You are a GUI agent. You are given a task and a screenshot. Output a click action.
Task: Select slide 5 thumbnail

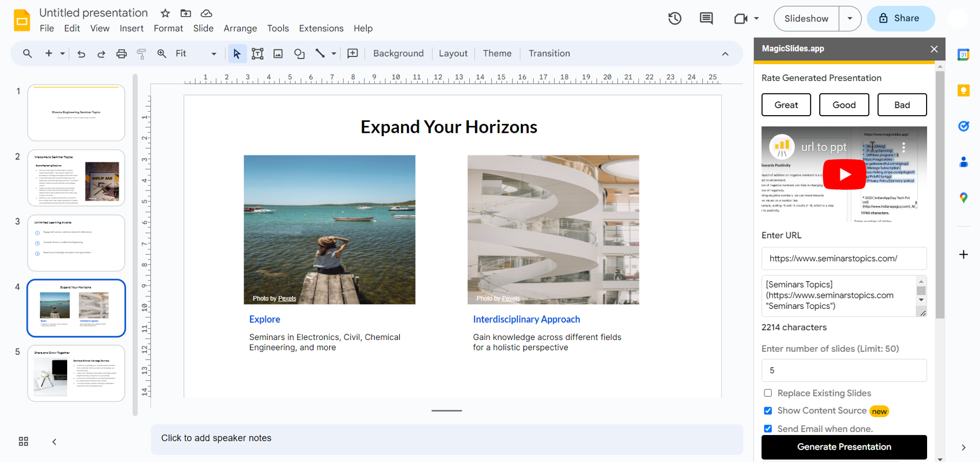click(x=76, y=373)
